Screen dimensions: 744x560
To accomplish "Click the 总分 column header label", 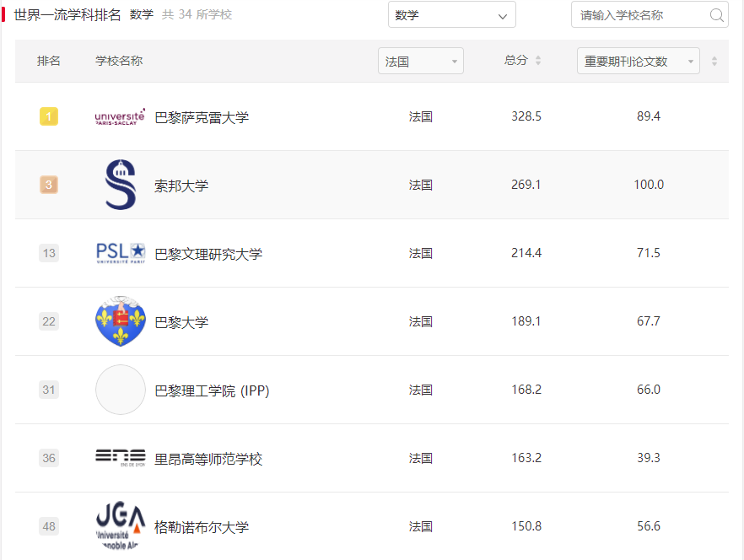I will [516, 60].
